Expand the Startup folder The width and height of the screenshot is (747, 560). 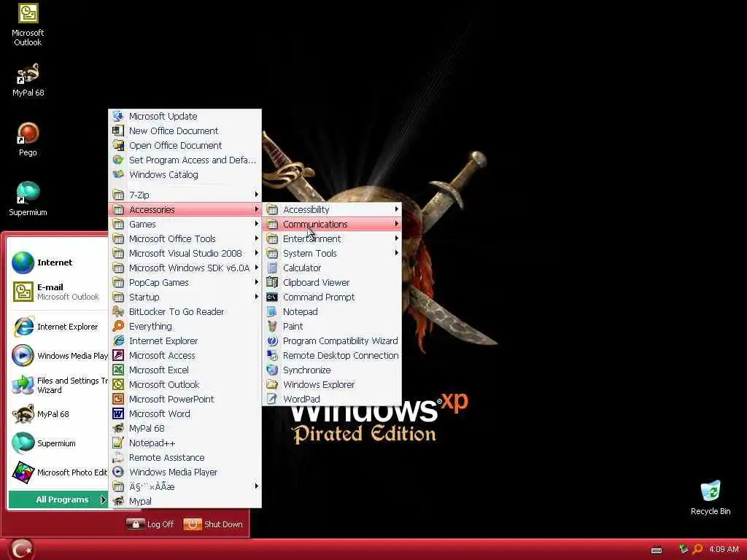[x=185, y=297]
